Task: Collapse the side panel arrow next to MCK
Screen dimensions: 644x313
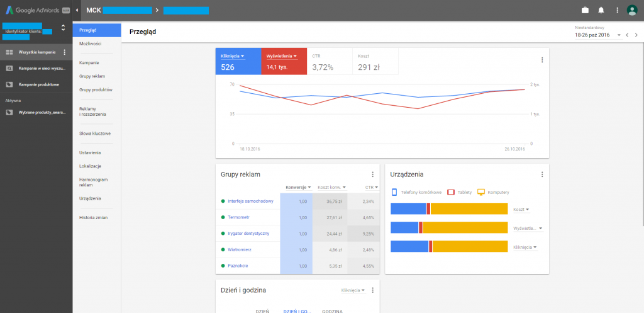Action: click(77, 10)
